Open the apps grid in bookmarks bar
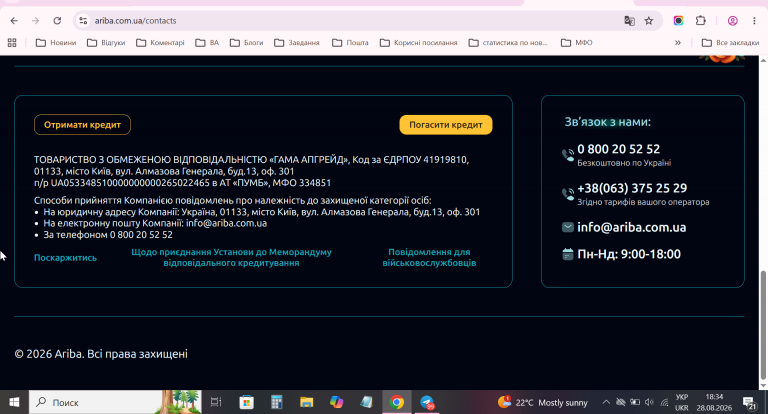This screenshot has width=768, height=414. pos(12,43)
